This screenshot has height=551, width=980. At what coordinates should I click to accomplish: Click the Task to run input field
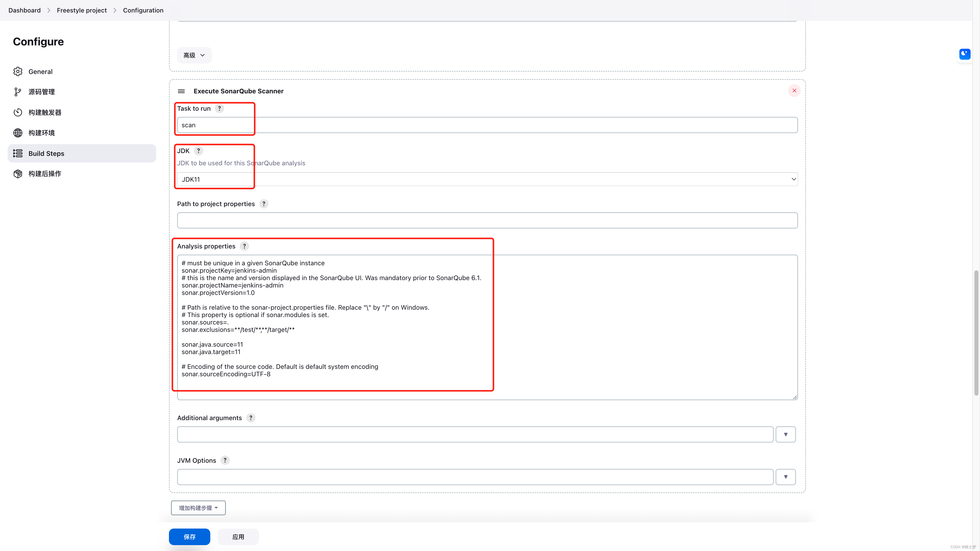click(487, 125)
